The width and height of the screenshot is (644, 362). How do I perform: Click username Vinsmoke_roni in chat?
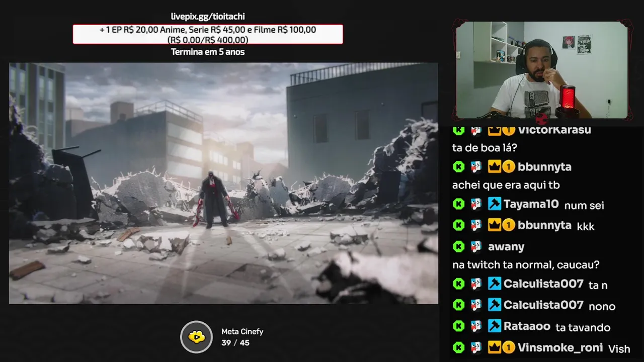pyautogui.click(x=560, y=347)
